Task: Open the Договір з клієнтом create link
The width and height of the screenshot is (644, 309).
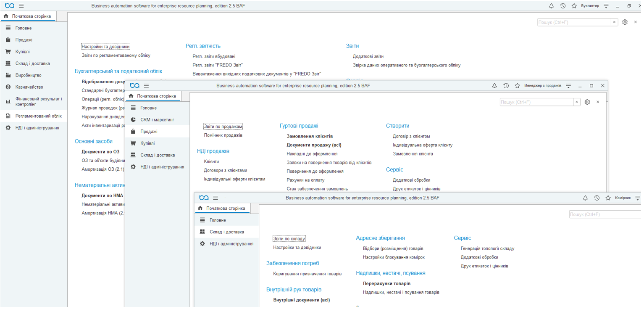Action: pyautogui.click(x=411, y=136)
